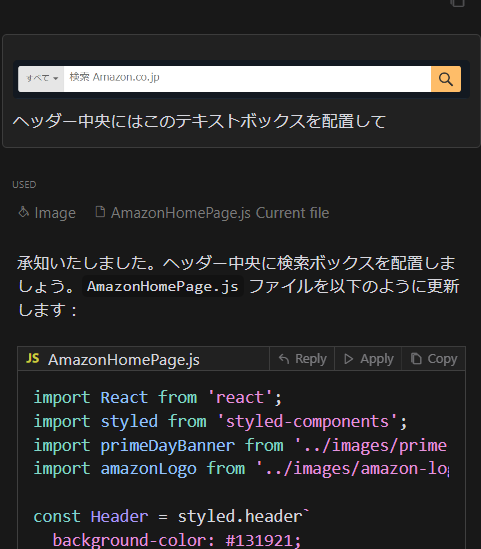Click the 検索 Amazon.co.jp field in the image
This screenshot has width=481, height=549.
[x=247, y=78]
